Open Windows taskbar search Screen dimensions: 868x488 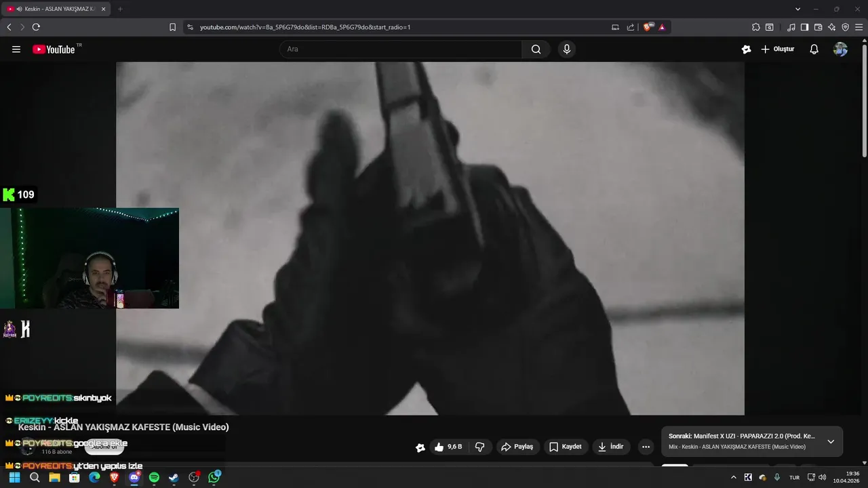click(x=35, y=478)
